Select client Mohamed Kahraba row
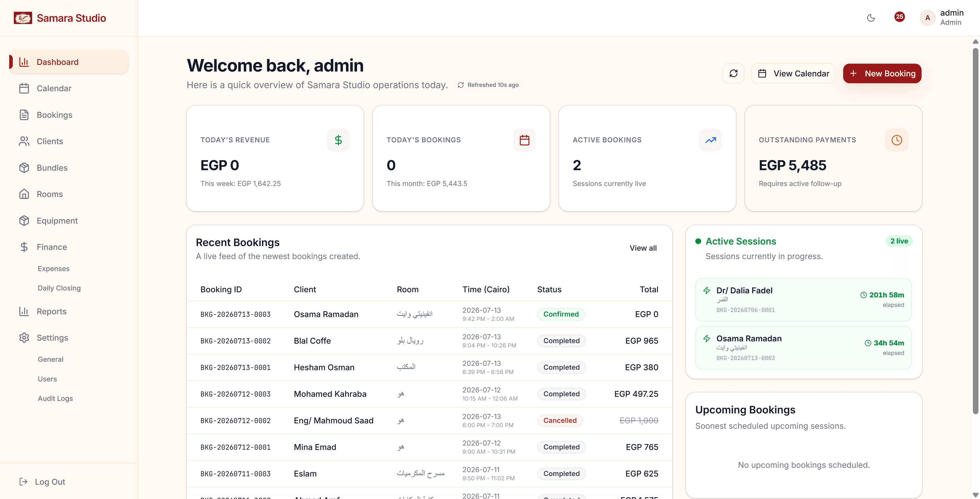 [429, 394]
